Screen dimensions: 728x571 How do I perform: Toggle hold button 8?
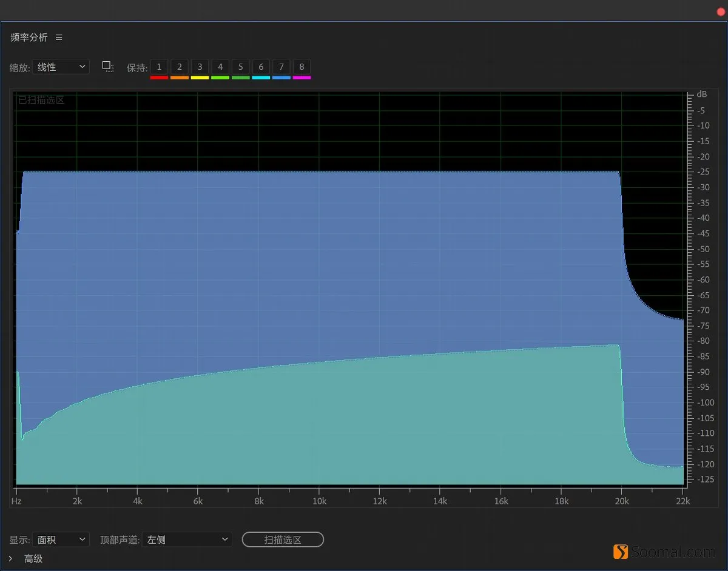pos(302,67)
